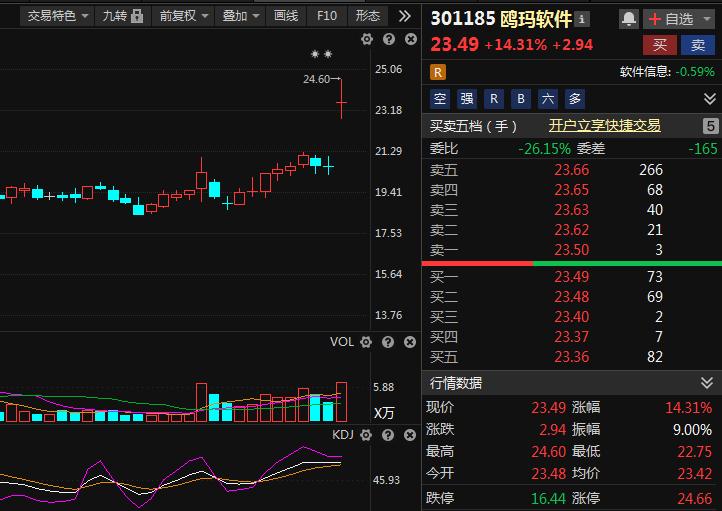Viewport: 722px width, 511px height.
Task: Open the 自选 dropdown arrow
Action: pos(707,19)
